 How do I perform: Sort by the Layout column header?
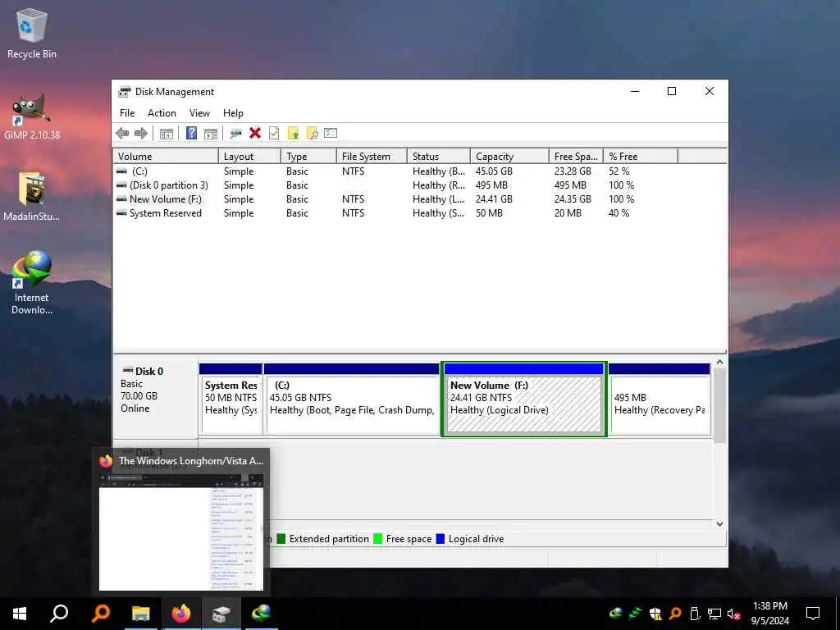[249, 157]
